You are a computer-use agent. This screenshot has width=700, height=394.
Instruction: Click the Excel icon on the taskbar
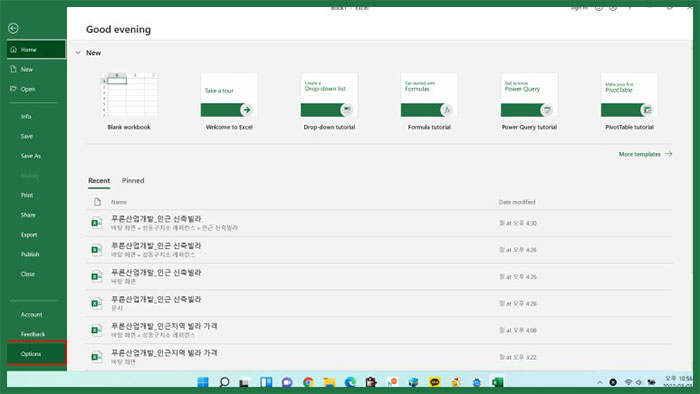[x=498, y=382]
